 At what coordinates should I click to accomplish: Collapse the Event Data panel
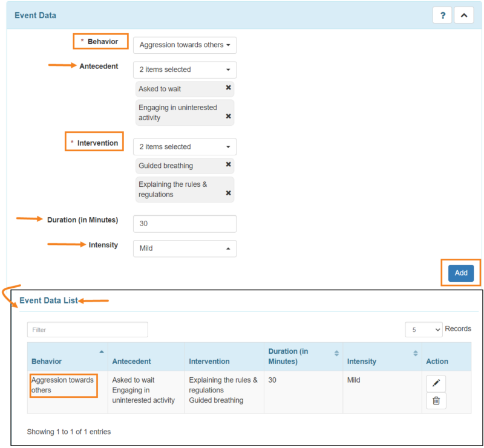coord(463,15)
